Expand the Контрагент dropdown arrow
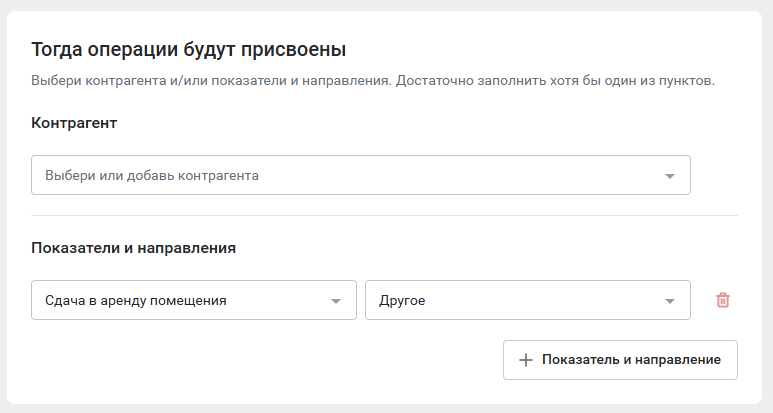773x413 pixels. coord(669,176)
